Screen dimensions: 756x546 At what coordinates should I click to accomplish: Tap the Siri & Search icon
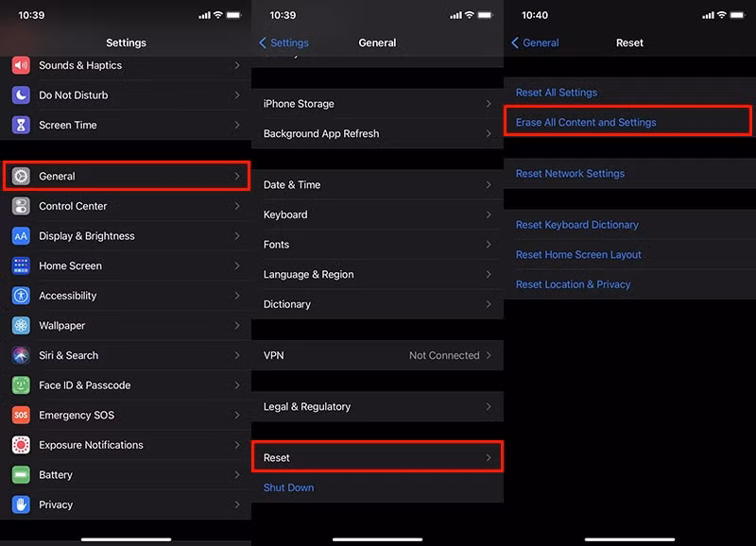point(21,355)
